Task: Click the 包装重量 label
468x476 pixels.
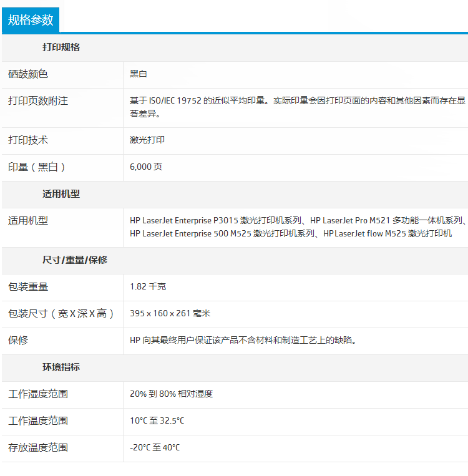Action: [x=28, y=287]
